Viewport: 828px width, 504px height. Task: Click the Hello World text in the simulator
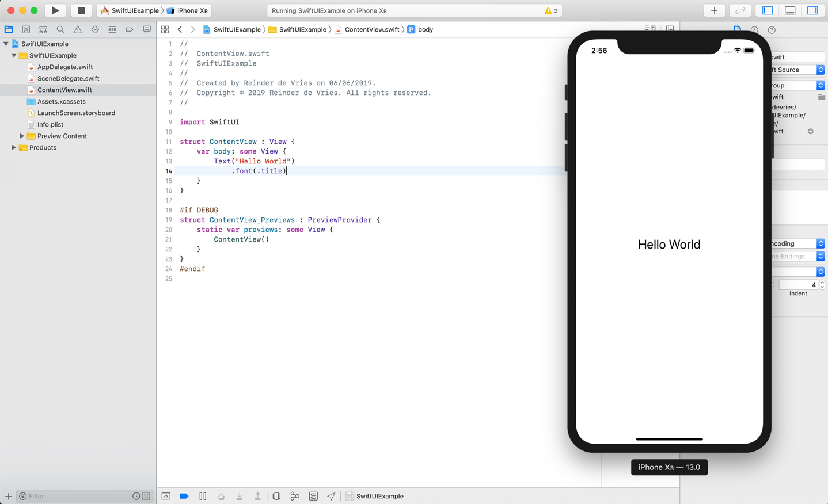(x=669, y=245)
